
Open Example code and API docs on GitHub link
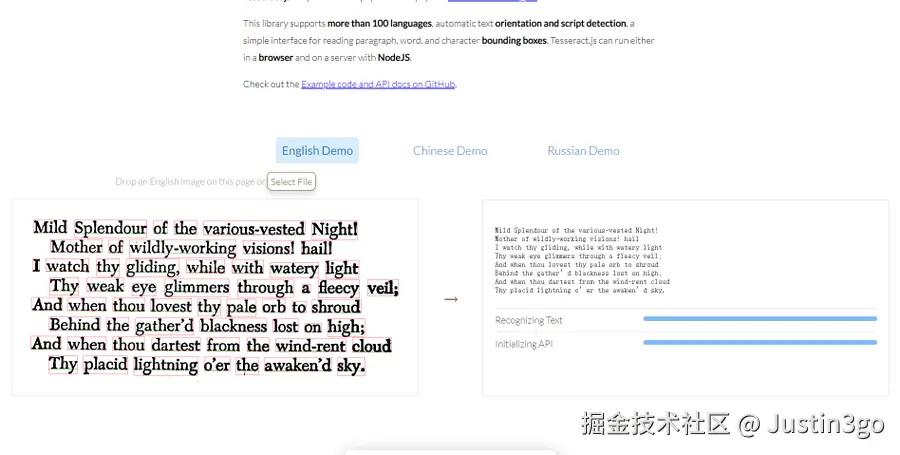[x=378, y=84]
